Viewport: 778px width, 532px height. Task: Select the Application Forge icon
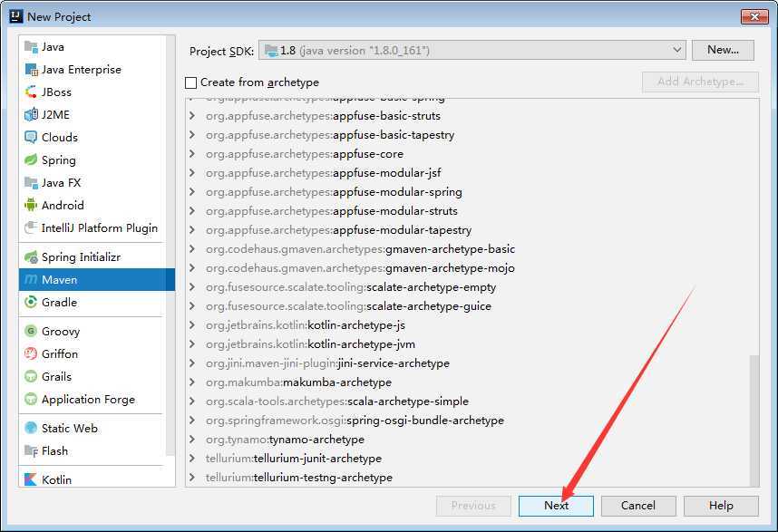point(31,399)
